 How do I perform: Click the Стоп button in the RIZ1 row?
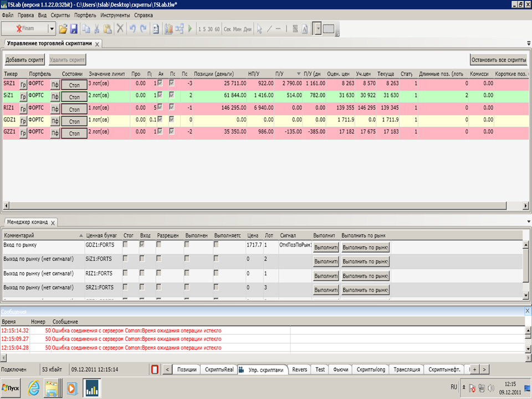(74, 109)
